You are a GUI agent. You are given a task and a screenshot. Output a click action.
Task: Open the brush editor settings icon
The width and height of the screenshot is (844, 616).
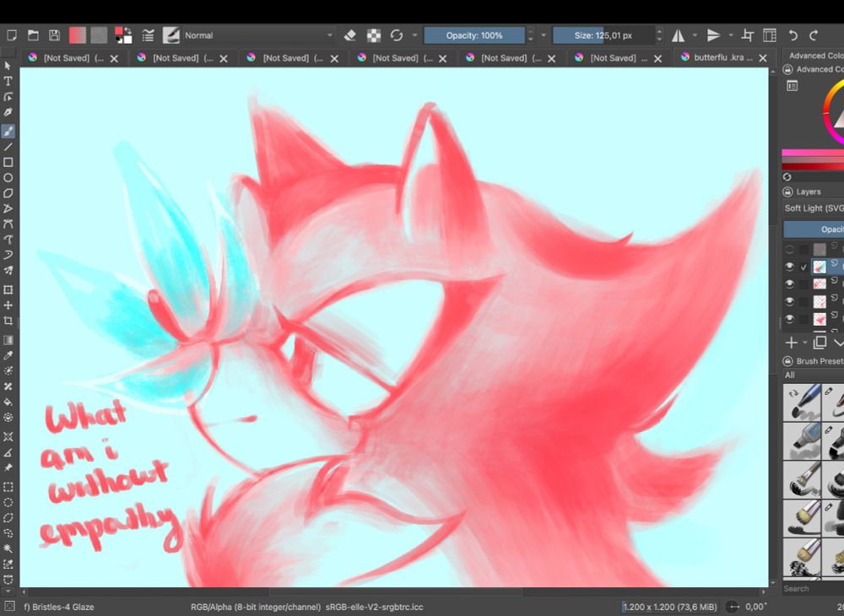pyautogui.click(x=148, y=35)
